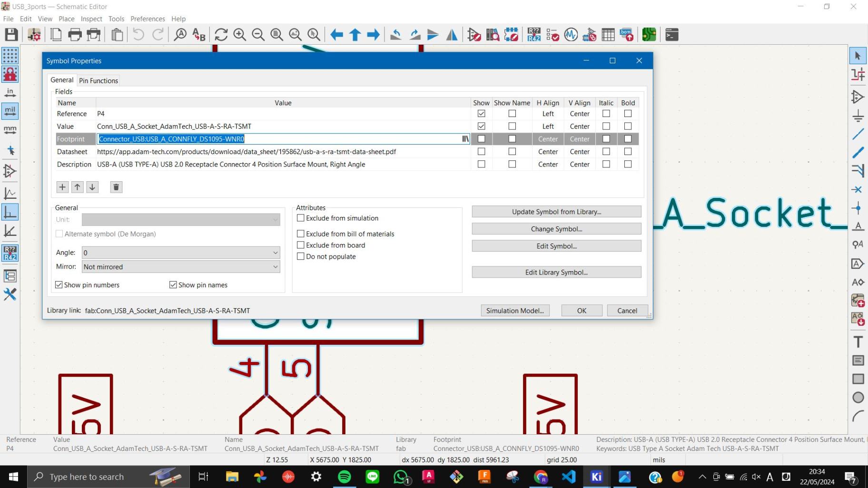The image size is (868, 488).
Task: Click Zoom to Fit icon
Action: point(277,35)
